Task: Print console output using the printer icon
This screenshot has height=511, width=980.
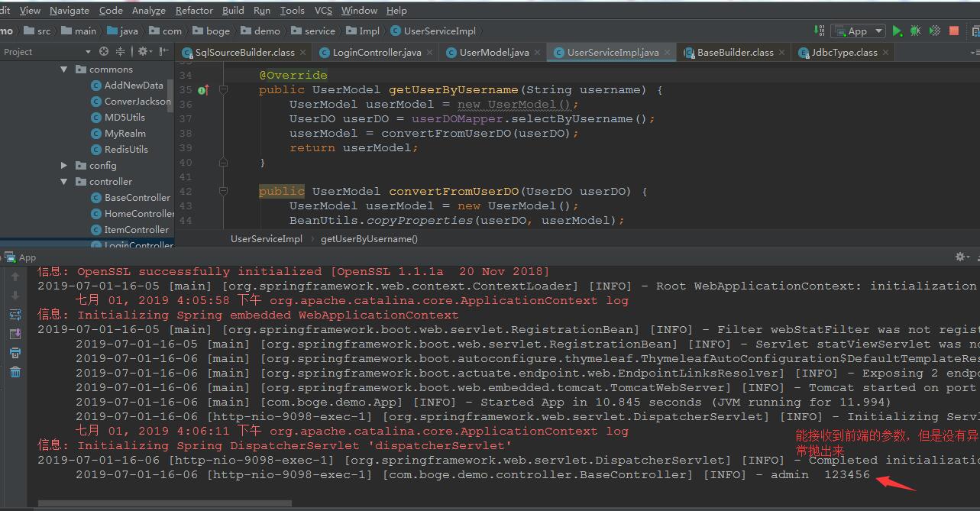Action: 15,353
